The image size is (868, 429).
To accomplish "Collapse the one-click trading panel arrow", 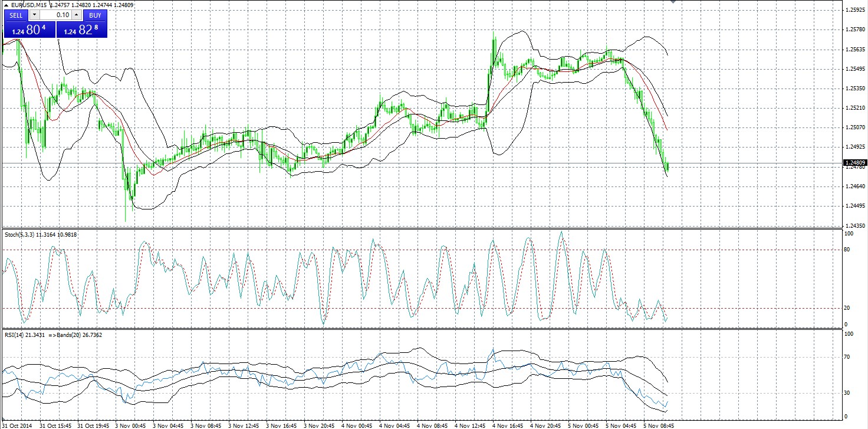I will pyautogui.click(x=6, y=5).
